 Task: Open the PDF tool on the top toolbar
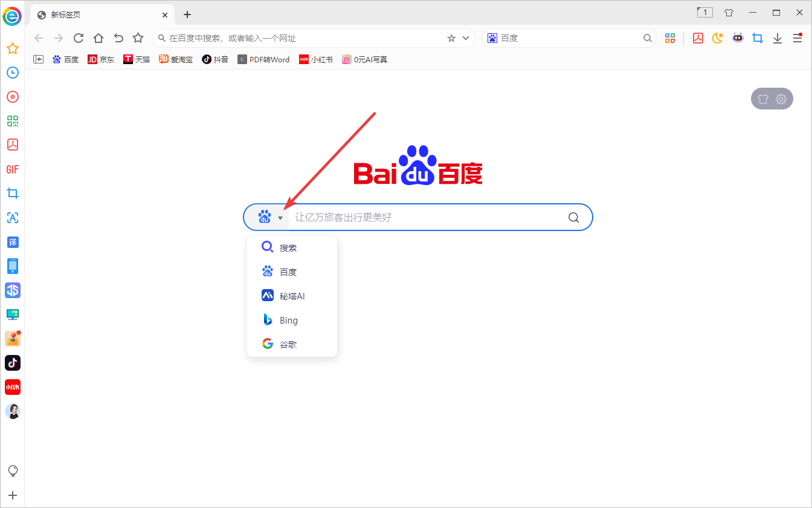(x=698, y=37)
